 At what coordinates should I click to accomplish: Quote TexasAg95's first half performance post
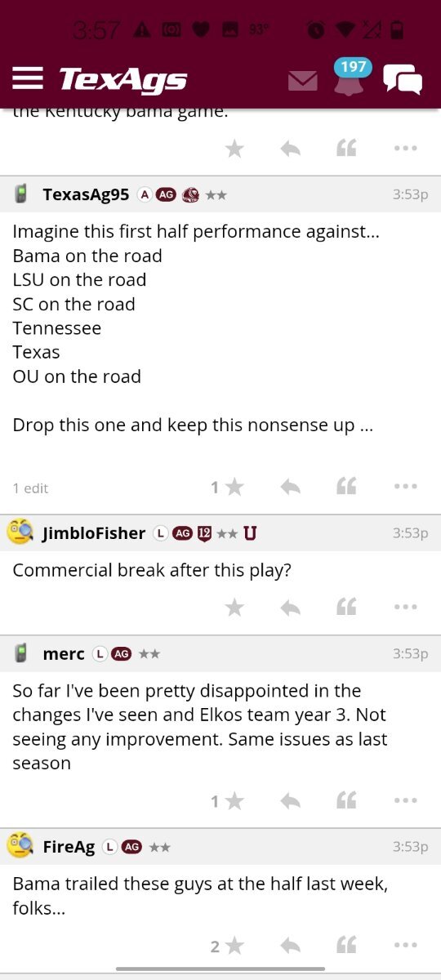(x=346, y=487)
